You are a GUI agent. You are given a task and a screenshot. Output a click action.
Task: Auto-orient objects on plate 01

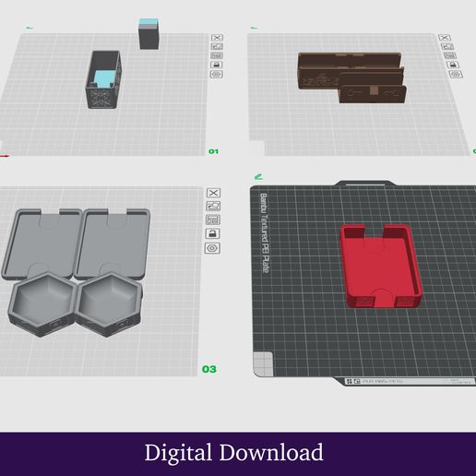[217, 46]
